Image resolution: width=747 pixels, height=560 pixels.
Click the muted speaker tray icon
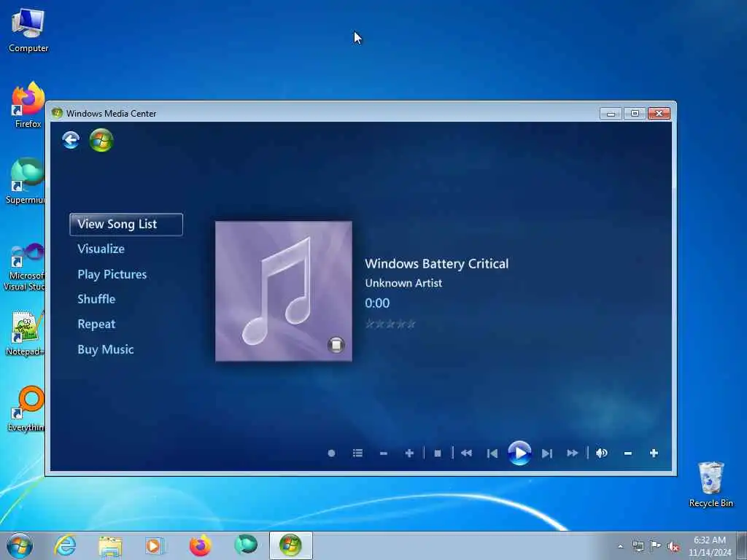tap(673, 547)
